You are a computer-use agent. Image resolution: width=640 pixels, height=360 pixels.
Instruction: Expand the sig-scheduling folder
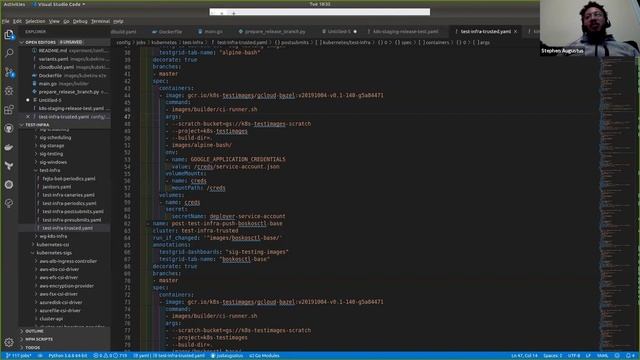coord(55,138)
